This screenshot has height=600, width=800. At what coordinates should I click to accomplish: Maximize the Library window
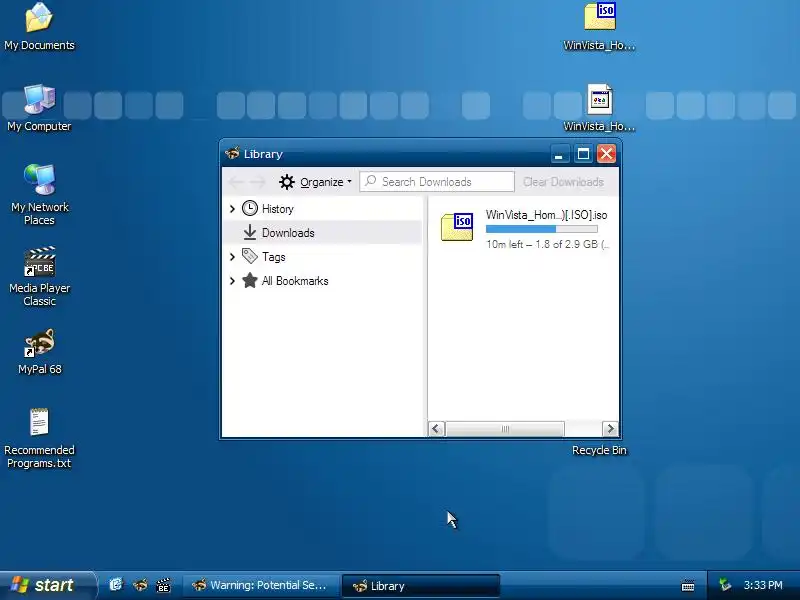click(583, 154)
